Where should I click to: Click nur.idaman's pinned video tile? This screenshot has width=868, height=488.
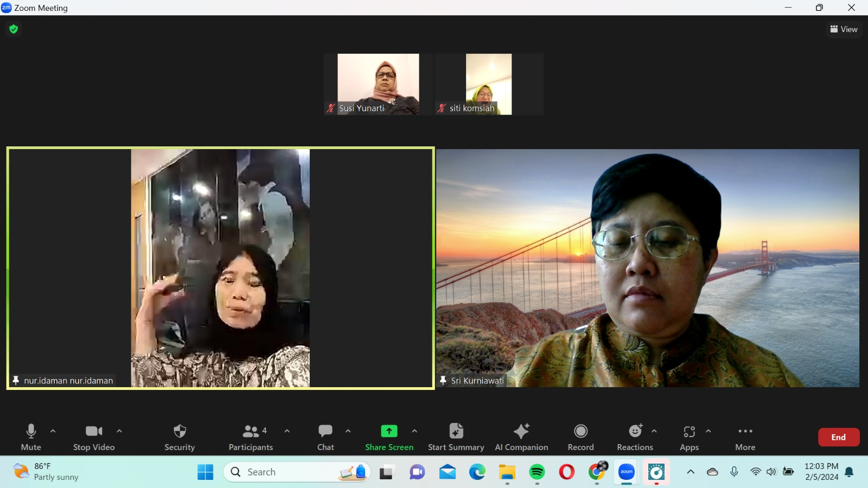[x=220, y=268]
